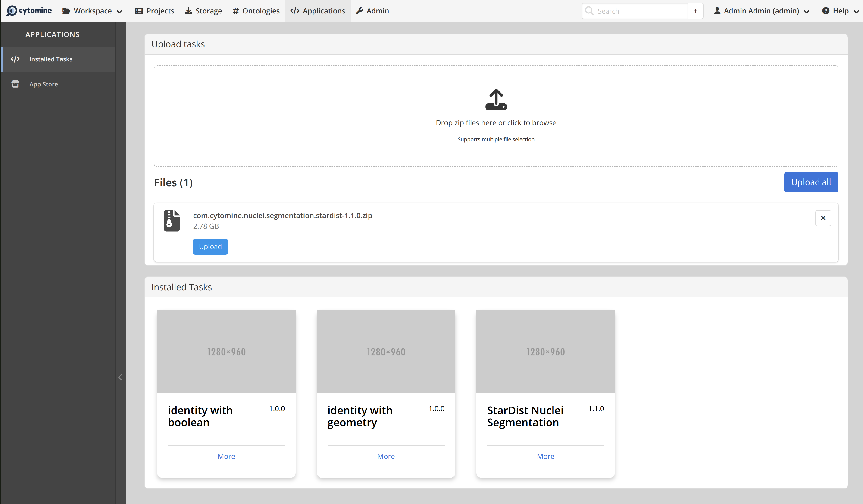Open the Admin Admin (admin) user menu

coord(762,11)
